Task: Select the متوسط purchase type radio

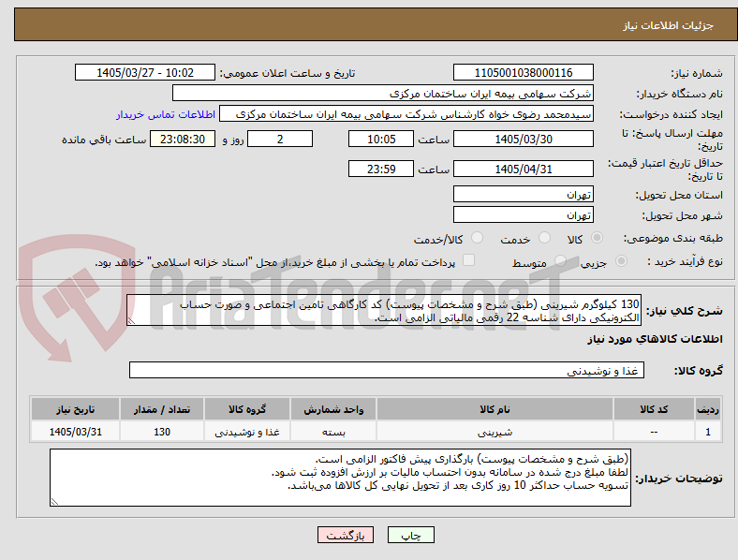Action: [x=560, y=260]
